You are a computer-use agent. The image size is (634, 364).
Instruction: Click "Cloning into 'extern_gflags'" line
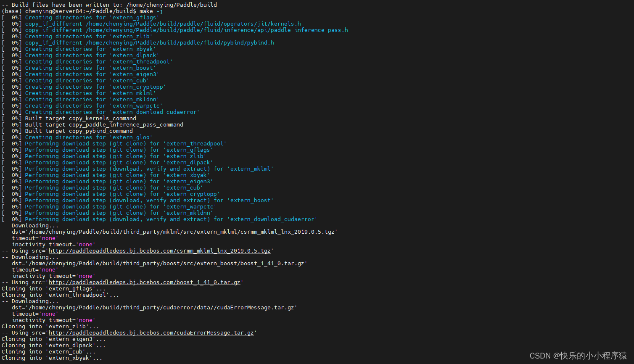coord(54,288)
